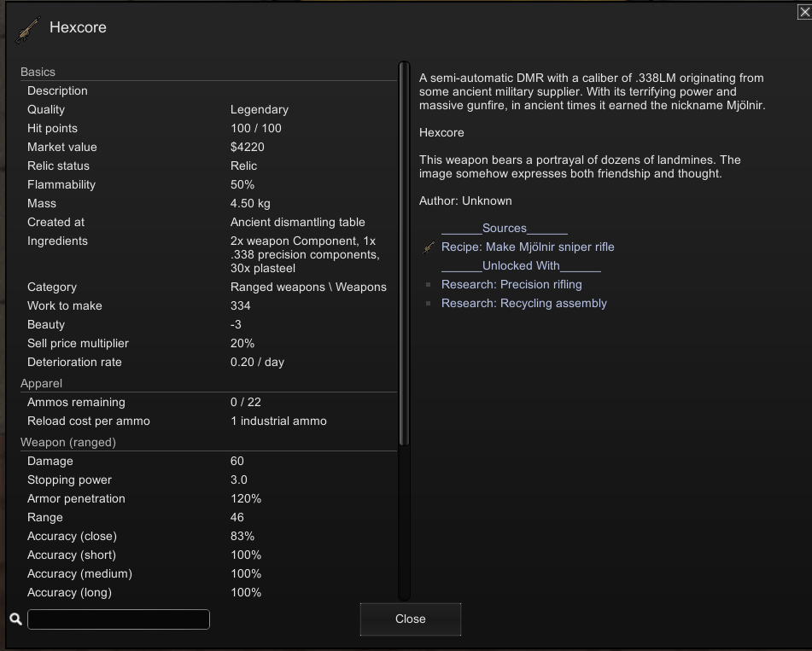Click the Author: Unknown text
This screenshot has height=651, width=812.
465,201
